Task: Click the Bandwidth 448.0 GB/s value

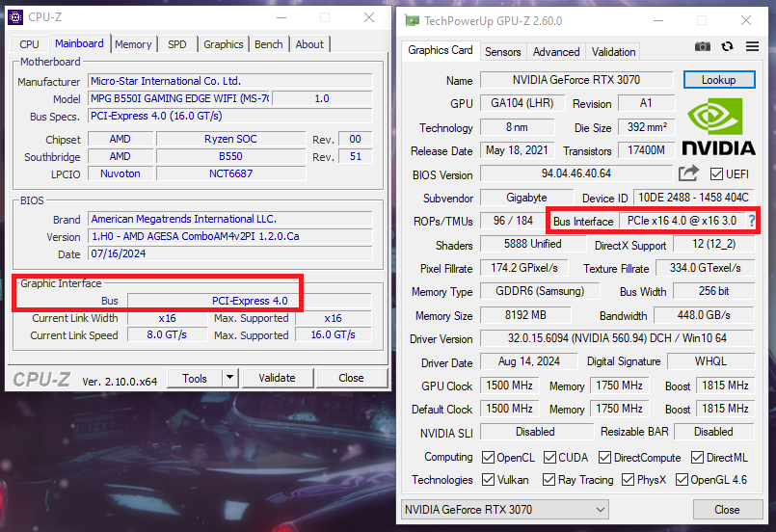Action: pyautogui.click(x=705, y=315)
